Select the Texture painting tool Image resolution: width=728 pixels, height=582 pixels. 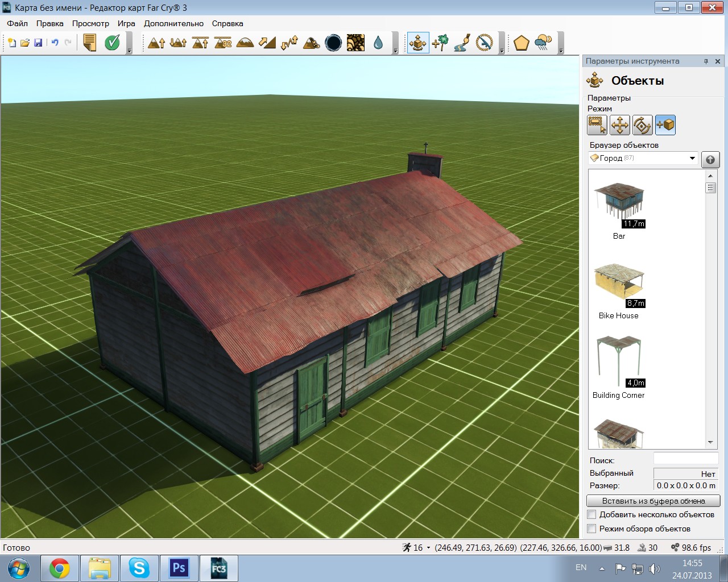[x=356, y=43]
